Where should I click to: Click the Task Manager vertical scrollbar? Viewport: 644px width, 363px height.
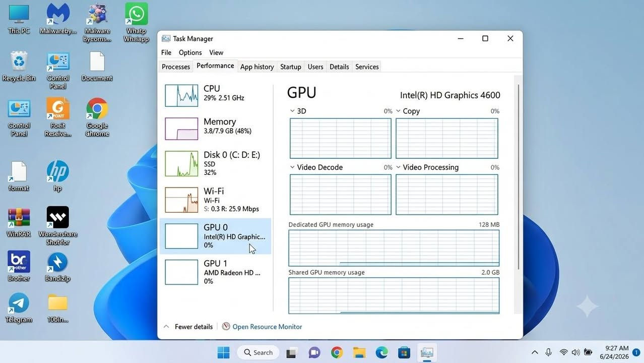(519, 176)
